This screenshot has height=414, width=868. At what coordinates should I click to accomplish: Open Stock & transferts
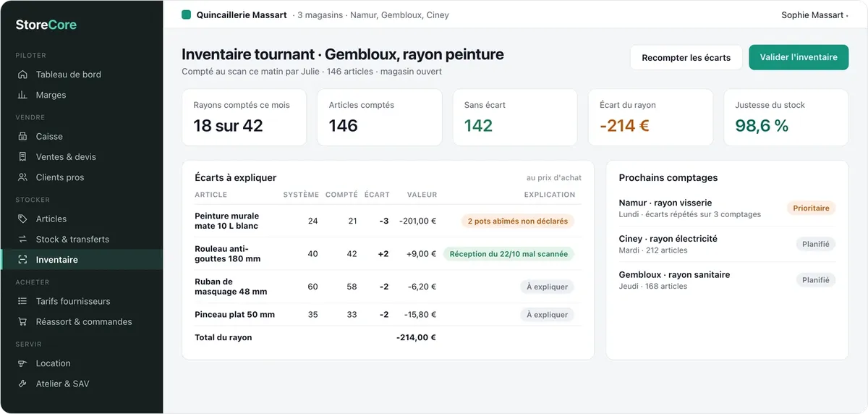[x=82, y=239]
